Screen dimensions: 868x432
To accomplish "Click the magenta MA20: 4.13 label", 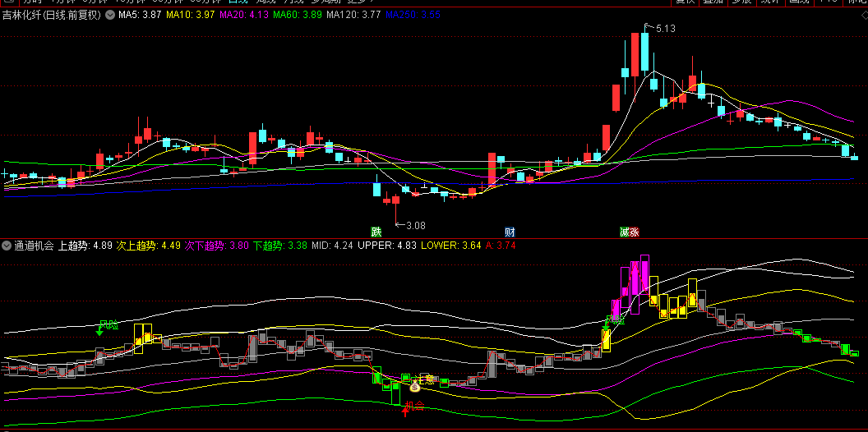I will tap(244, 15).
